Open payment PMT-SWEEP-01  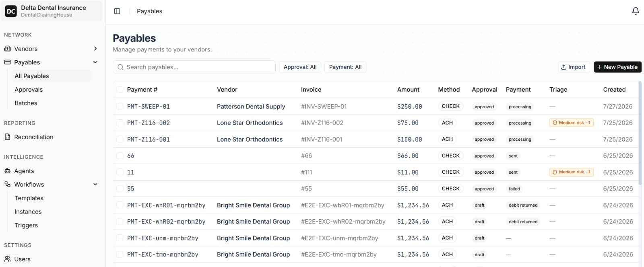coord(149,107)
